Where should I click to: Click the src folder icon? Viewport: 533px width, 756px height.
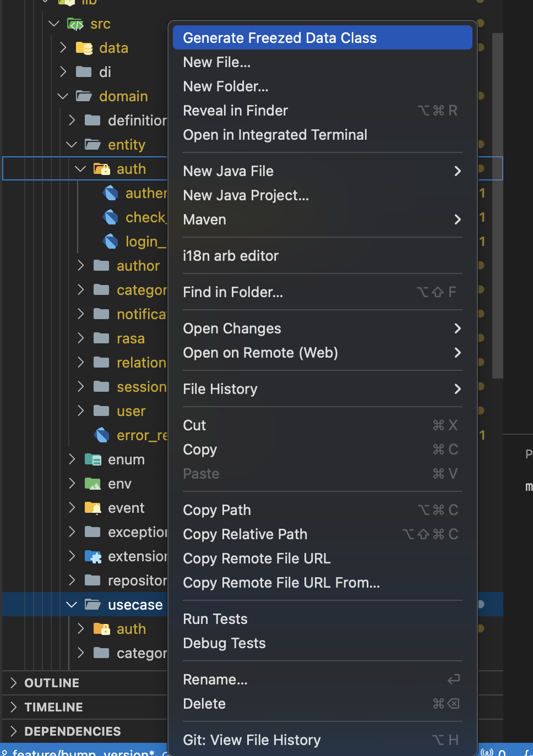coord(75,24)
